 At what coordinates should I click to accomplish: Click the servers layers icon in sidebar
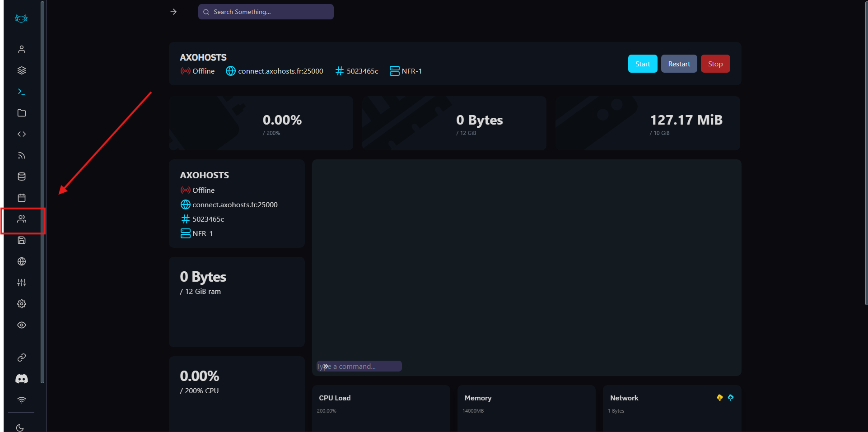tap(21, 70)
